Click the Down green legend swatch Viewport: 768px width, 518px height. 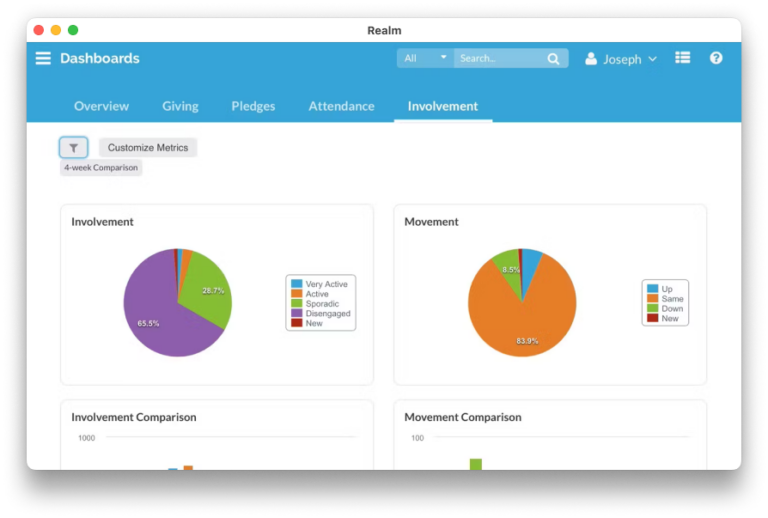point(652,308)
